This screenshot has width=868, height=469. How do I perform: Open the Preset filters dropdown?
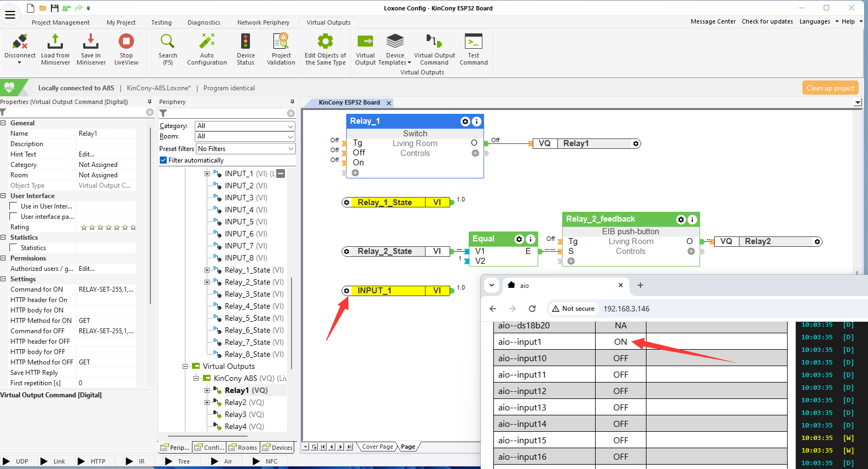[x=245, y=149]
